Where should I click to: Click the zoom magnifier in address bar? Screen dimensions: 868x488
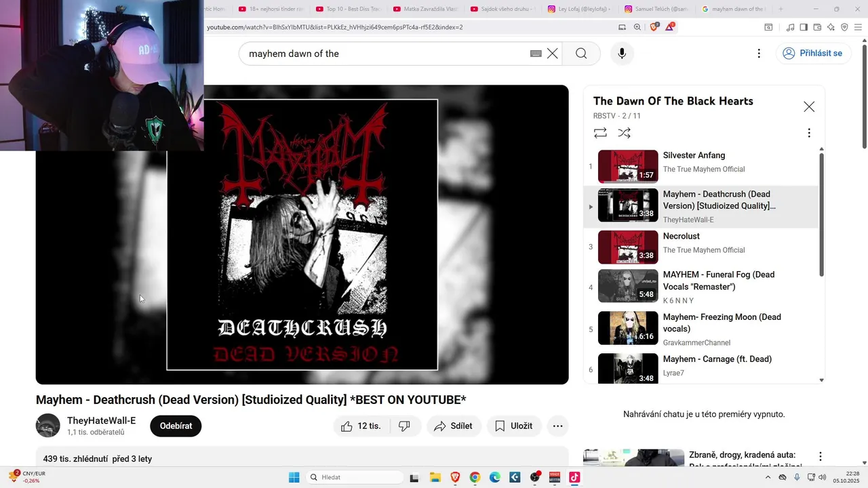(x=637, y=27)
